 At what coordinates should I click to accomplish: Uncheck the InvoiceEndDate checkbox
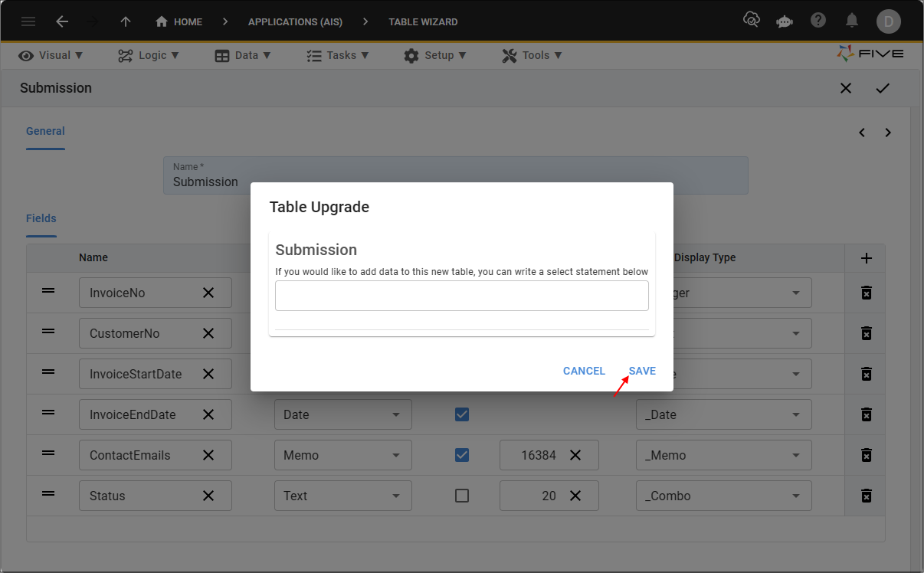462,414
